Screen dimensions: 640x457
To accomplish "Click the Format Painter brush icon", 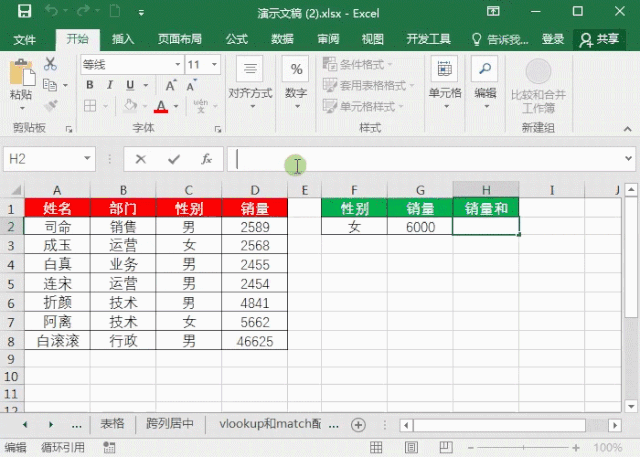I will click(x=51, y=106).
